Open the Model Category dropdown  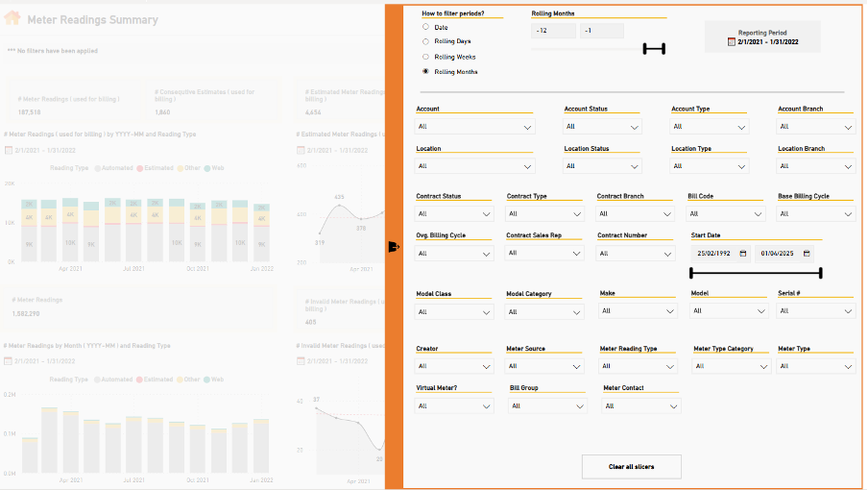click(544, 312)
